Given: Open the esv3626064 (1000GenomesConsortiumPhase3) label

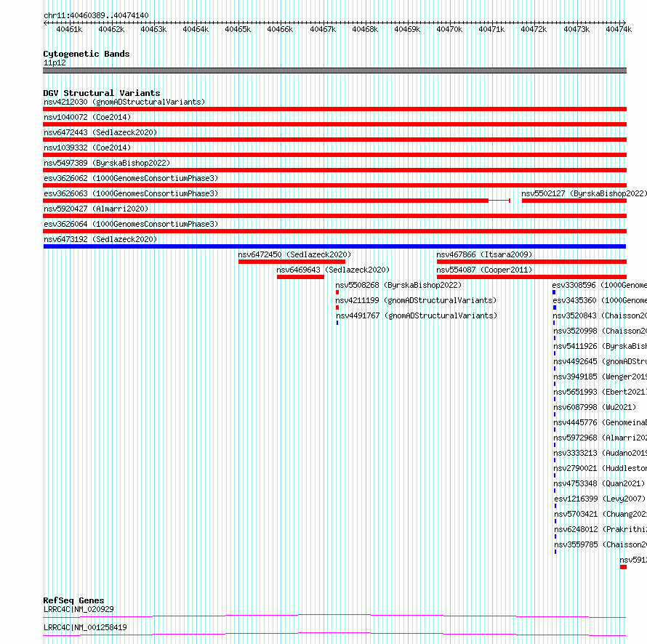Looking at the screenshot, I should click(131, 224).
